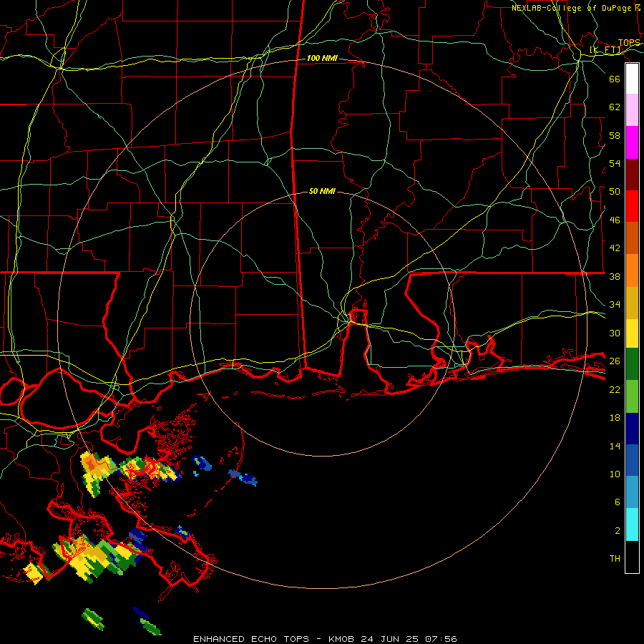Screen dimensions: 644x644
Task: Click the legend value '42'
Action: [615, 248]
